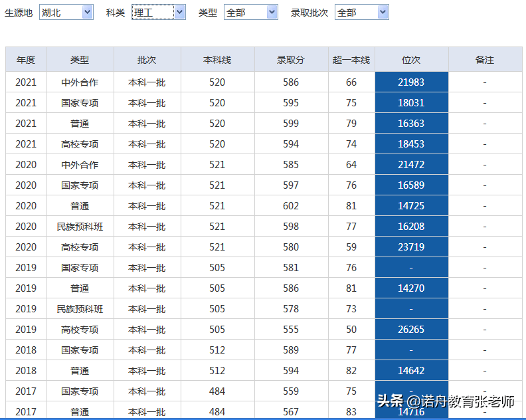The image size is (526, 420).
Task: Select rank cell 18031
Action: pos(411,103)
